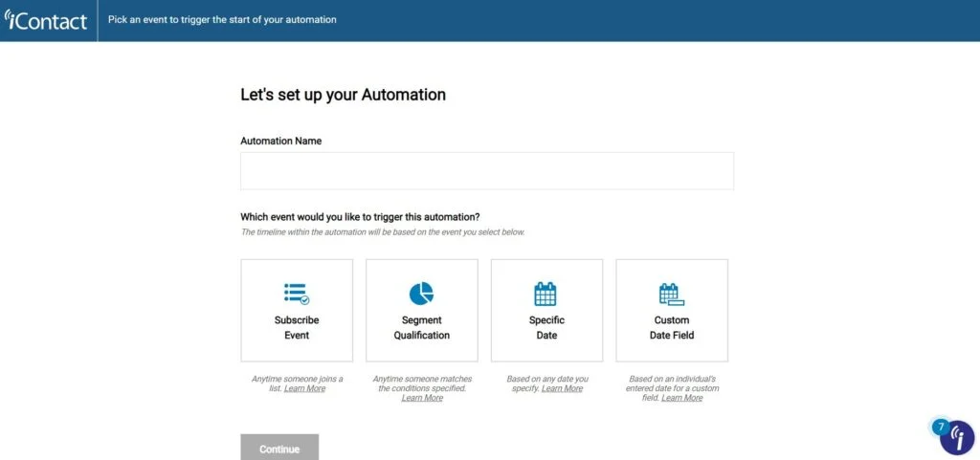Image resolution: width=980 pixels, height=460 pixels.
Task: Click the gray Continue button
Action: click(279, 449)
